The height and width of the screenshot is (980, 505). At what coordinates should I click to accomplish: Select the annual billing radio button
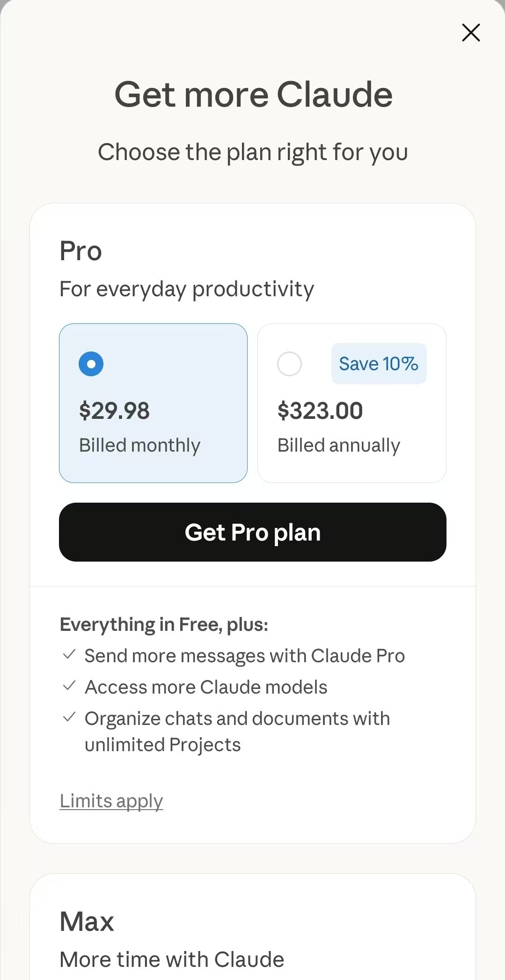click(289, 364)
